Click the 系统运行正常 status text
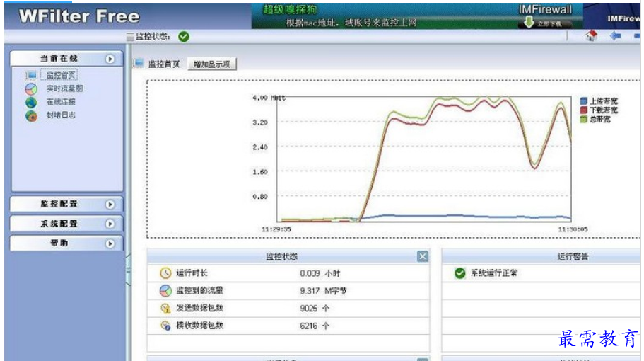Image resolution: width=644 pixels, height=361 pixels. coord(494,273)
